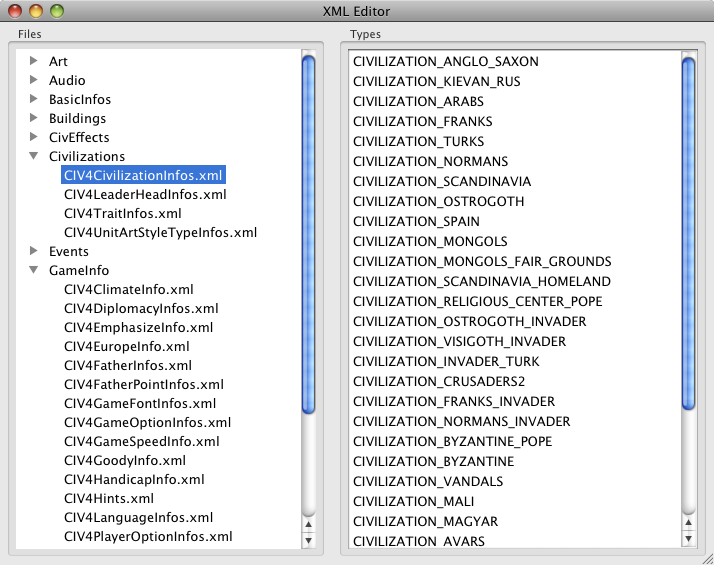Select the Buildings tree label
The width and height of the screenshot is (714, 565).
[x=77, y=118]
